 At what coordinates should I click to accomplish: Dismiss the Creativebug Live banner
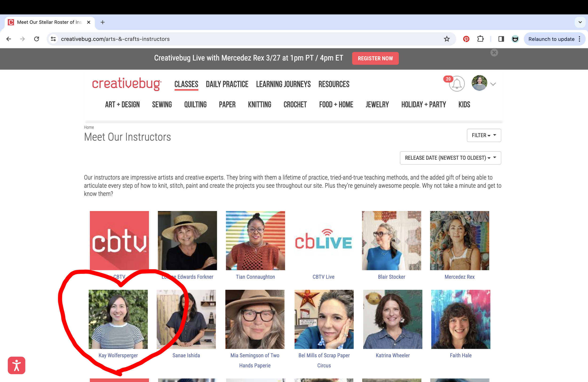point(494,52)
